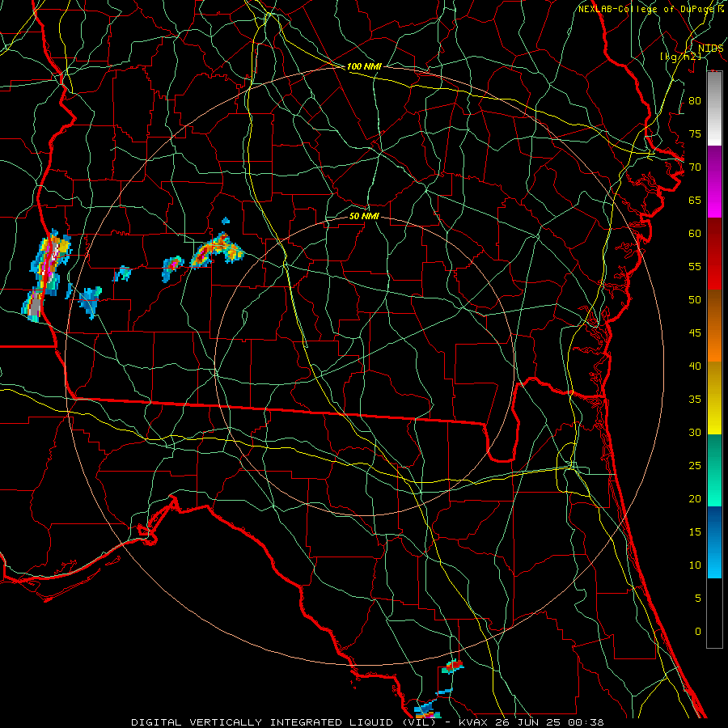Click the "10" value on the VIL scale
Screen dimensions: 728x728
(x=695, y=565)
